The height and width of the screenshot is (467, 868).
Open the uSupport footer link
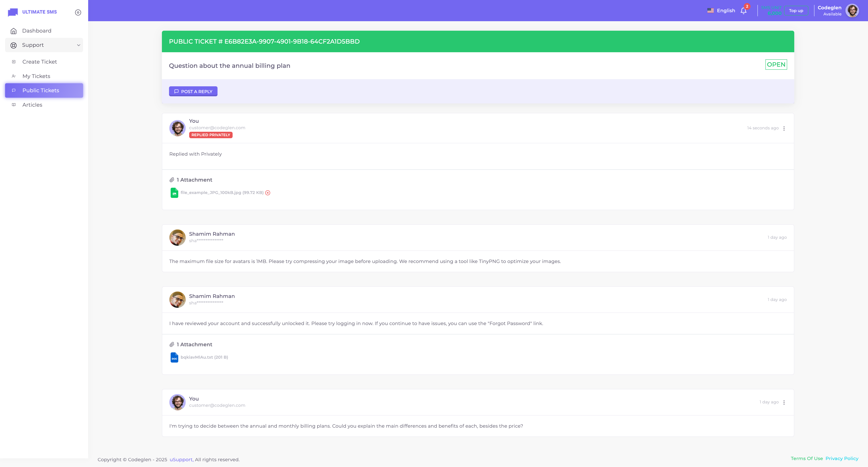[x=181, y=460]
